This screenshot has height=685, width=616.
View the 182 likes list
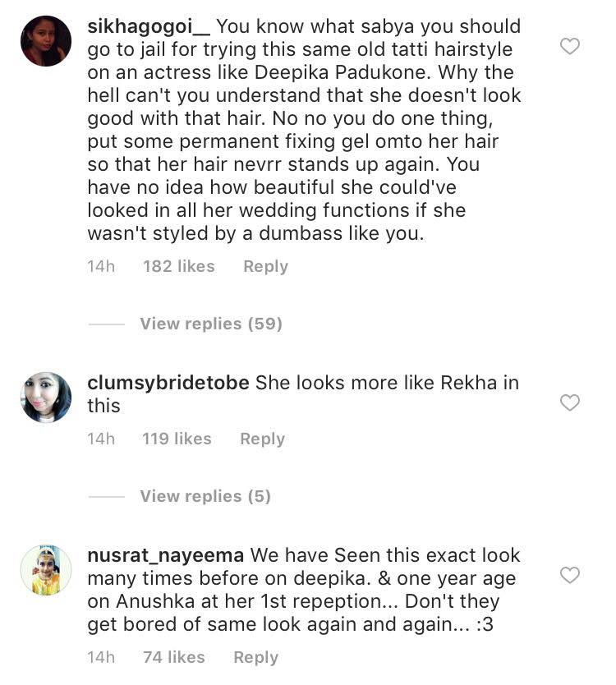coord(178,266)
